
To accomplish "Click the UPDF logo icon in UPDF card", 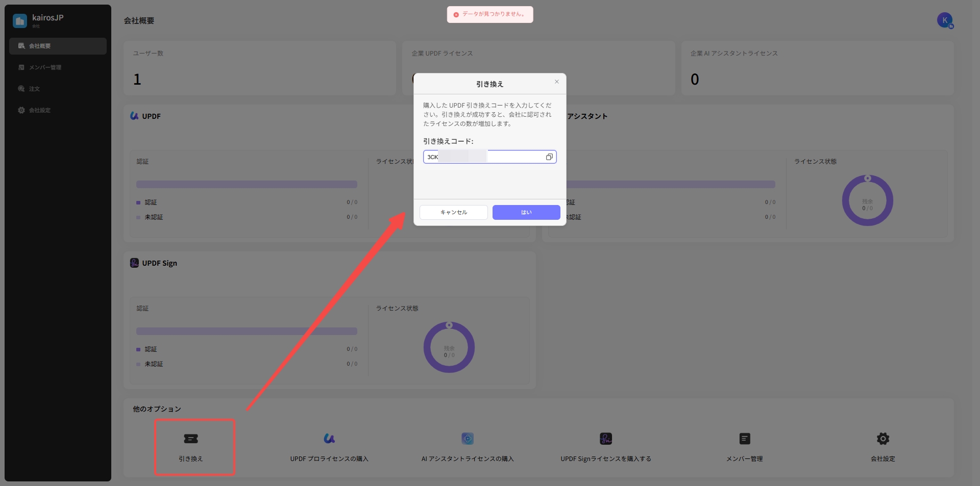I will click(x=134, y=116).
